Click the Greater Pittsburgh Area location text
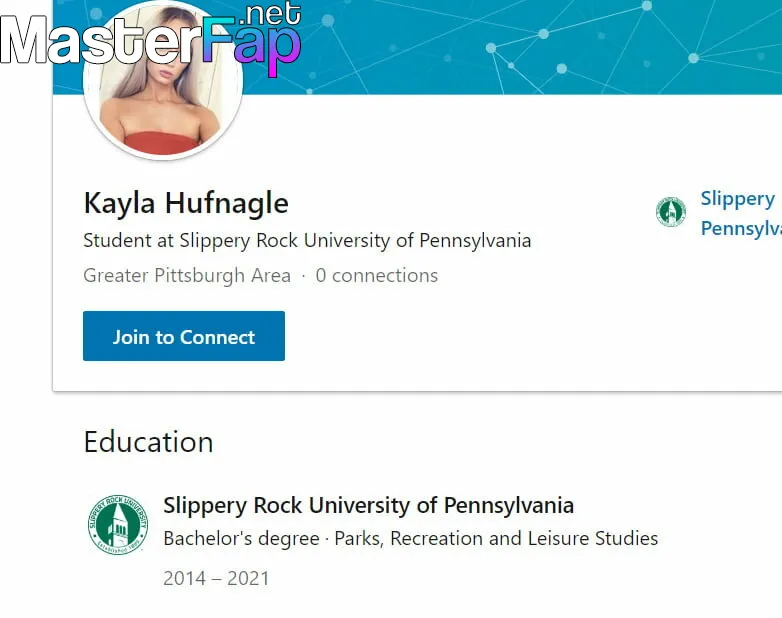 [x=187, y=275]
